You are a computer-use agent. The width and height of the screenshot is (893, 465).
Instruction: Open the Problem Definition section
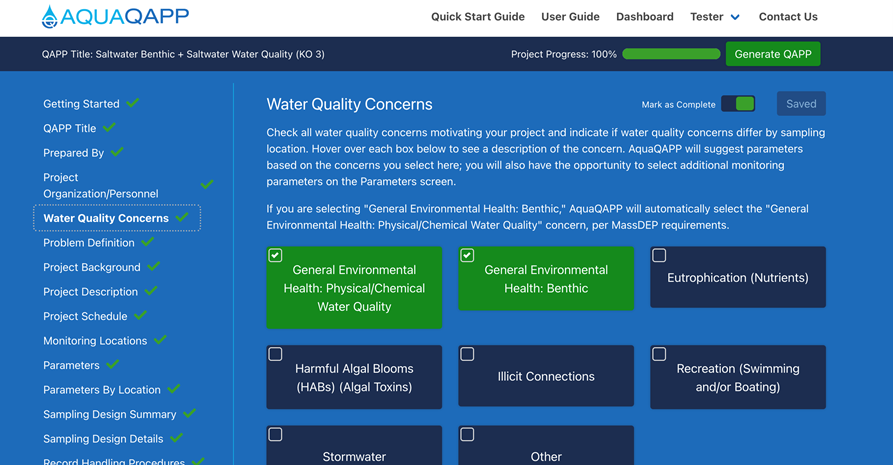(x=89, y=243)
